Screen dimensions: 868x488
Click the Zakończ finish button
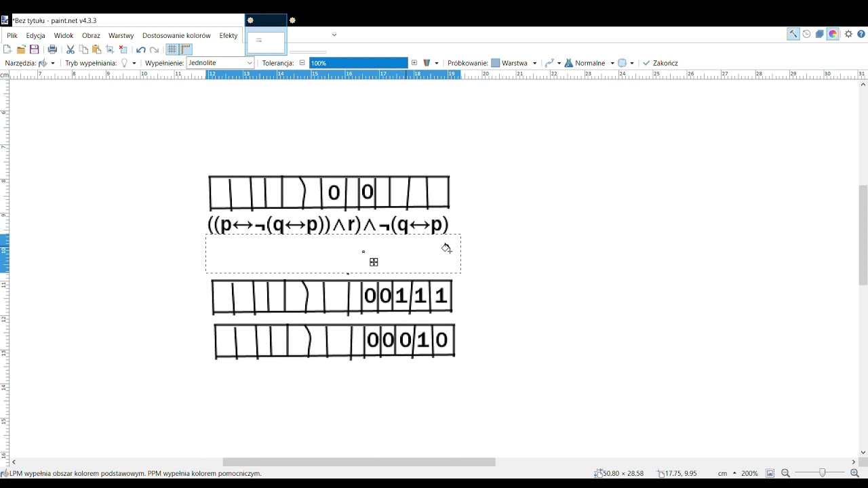coord(660,63)
